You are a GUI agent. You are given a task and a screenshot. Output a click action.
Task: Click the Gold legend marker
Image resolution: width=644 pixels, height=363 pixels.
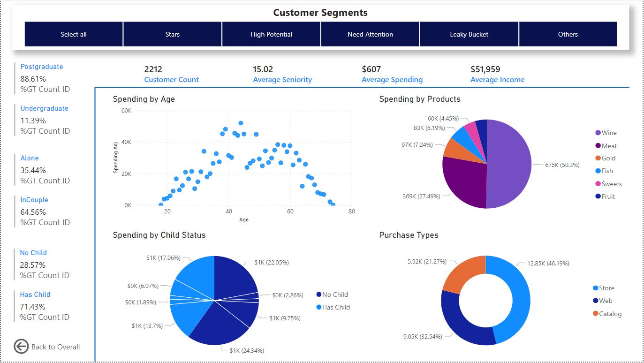[598, 159]
